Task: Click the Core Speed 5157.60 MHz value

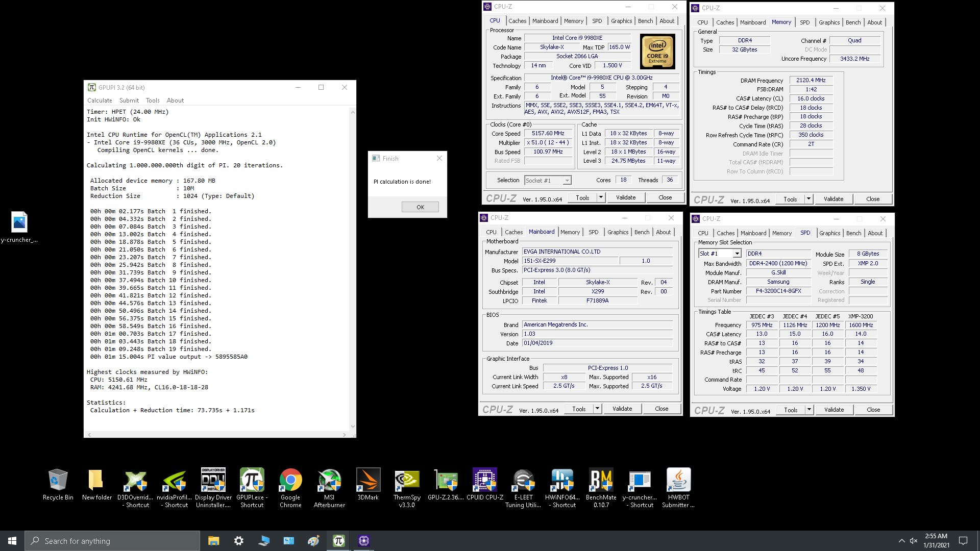Action: pyautogui.click(x=548, y=134)
